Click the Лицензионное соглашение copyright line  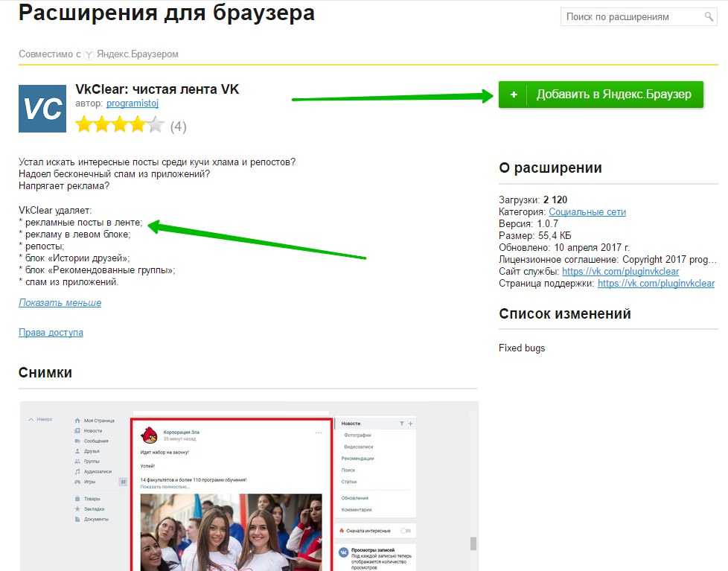(x=607, y=260)
